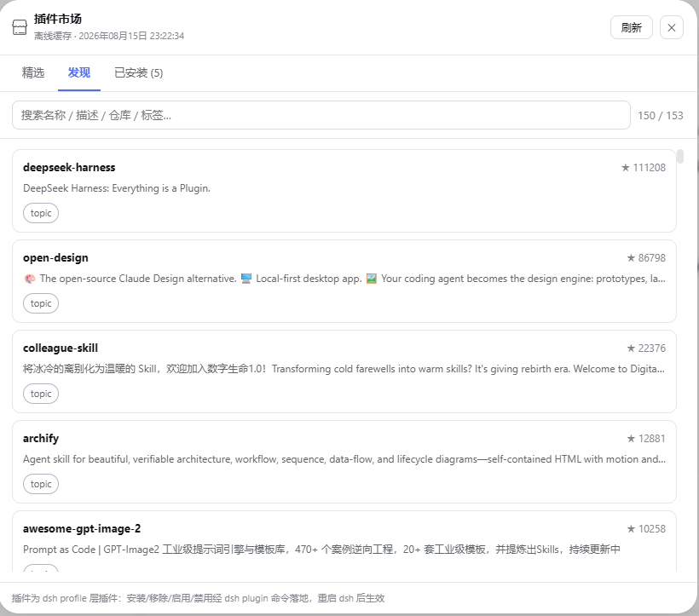Click the topic tag under deepseek-harness
The width and height of the screenshot is (699, 616).
click(41, 213)
